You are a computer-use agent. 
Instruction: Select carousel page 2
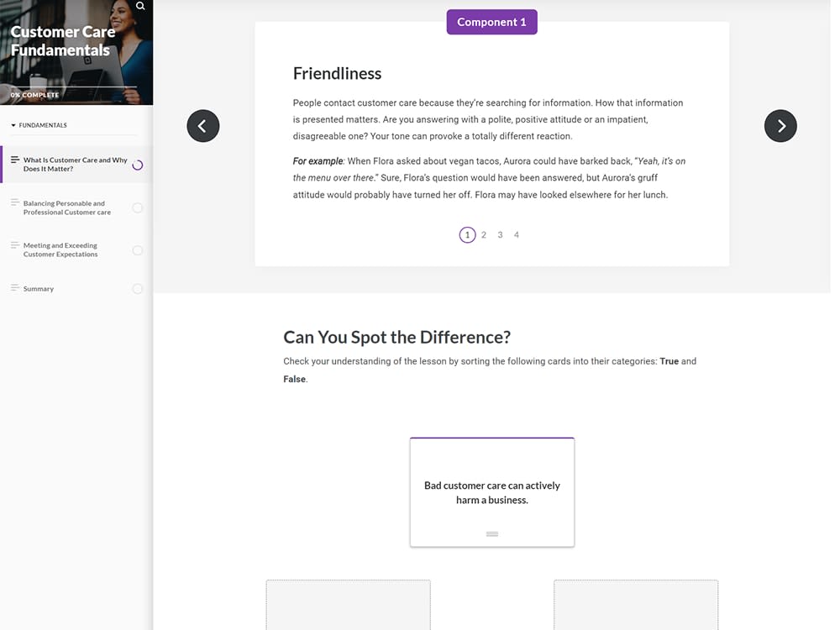coord(484,234)
